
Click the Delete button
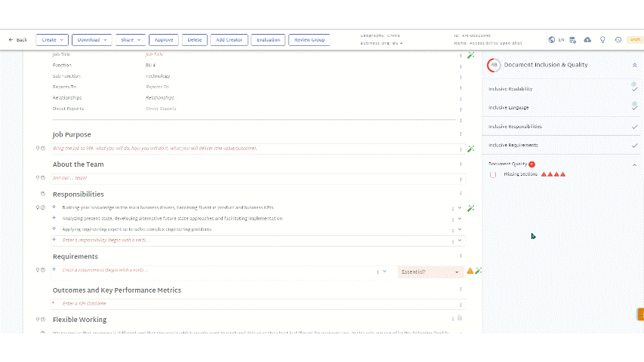click(194, 40)
